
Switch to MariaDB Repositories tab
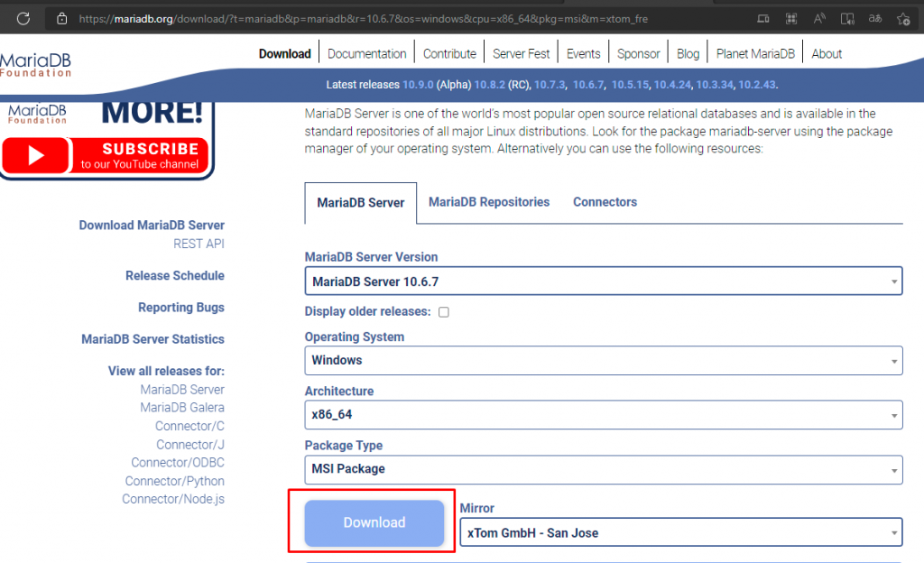(x=489, y=202)
